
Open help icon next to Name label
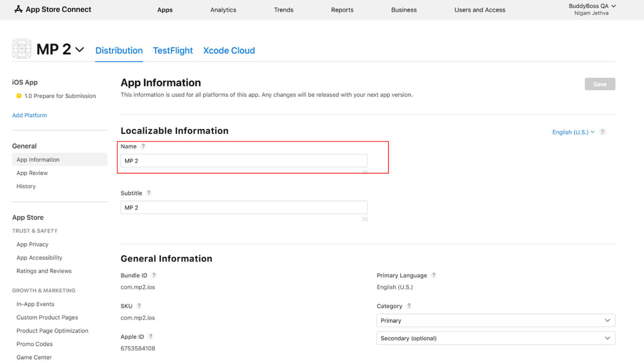[x=143, y=146]
